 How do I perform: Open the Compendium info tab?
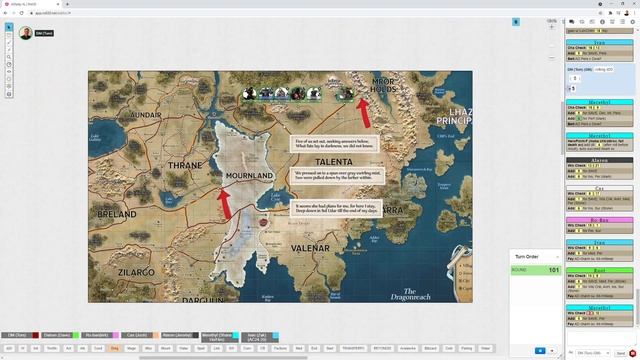click(x=602, y=22)
